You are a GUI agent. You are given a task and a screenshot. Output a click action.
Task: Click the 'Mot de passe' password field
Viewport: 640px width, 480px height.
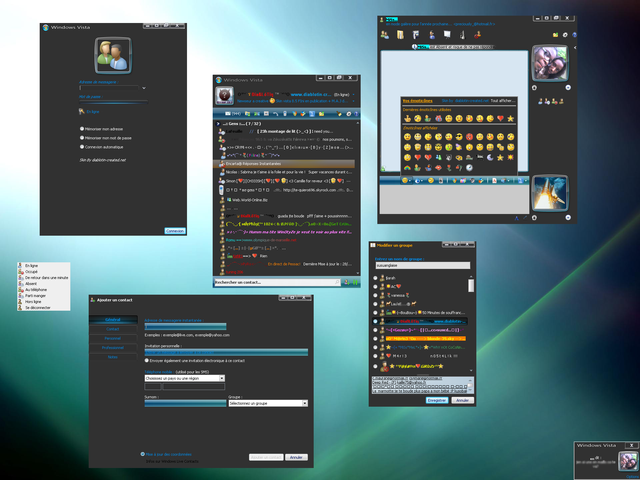[x=113, y=102]
